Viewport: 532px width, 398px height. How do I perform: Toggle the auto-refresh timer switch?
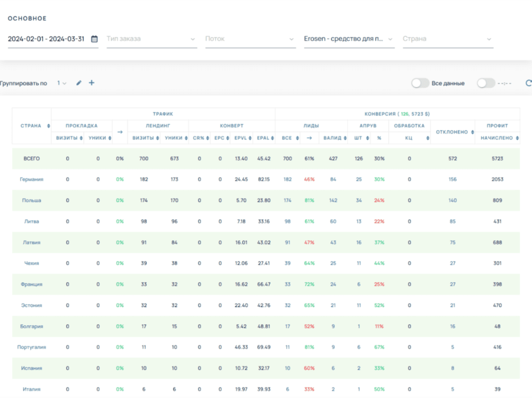[485, 83]
